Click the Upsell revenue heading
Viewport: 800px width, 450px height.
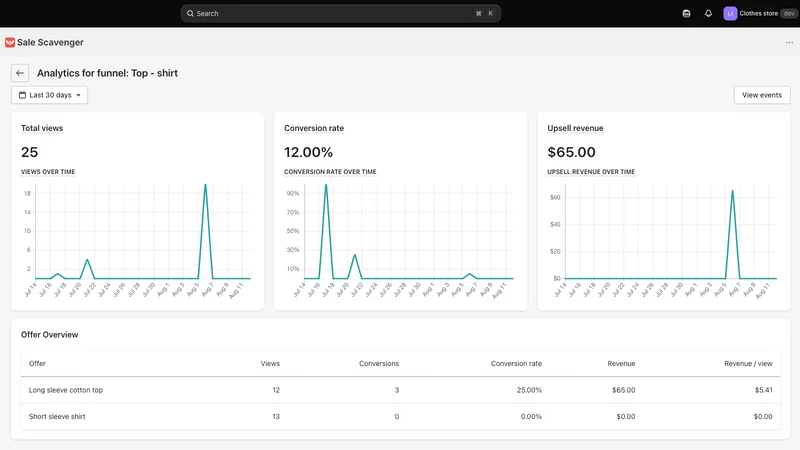click(575, 128)
